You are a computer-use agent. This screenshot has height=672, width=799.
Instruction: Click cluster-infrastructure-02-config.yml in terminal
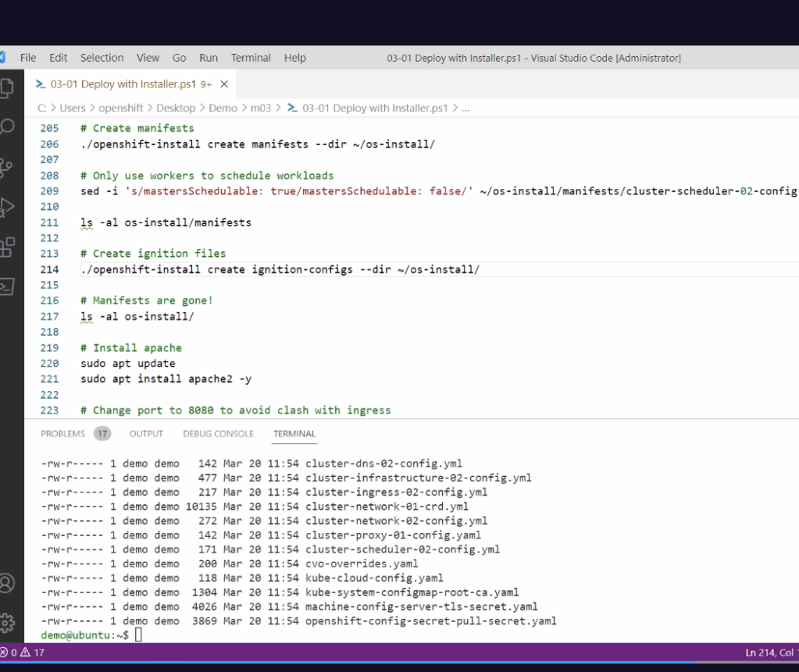(x=419, y=478)
